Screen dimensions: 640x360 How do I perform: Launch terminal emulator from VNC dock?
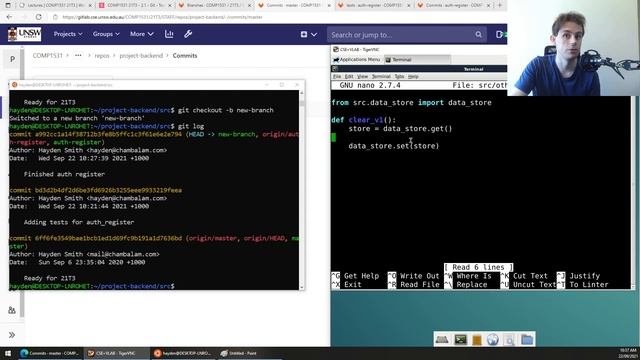(460, 339)
